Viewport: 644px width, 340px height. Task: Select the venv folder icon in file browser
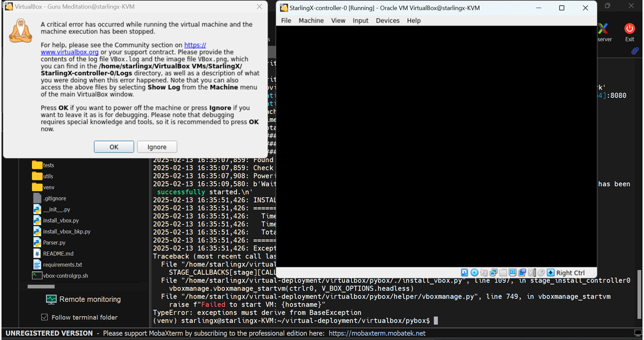[37, 187]
